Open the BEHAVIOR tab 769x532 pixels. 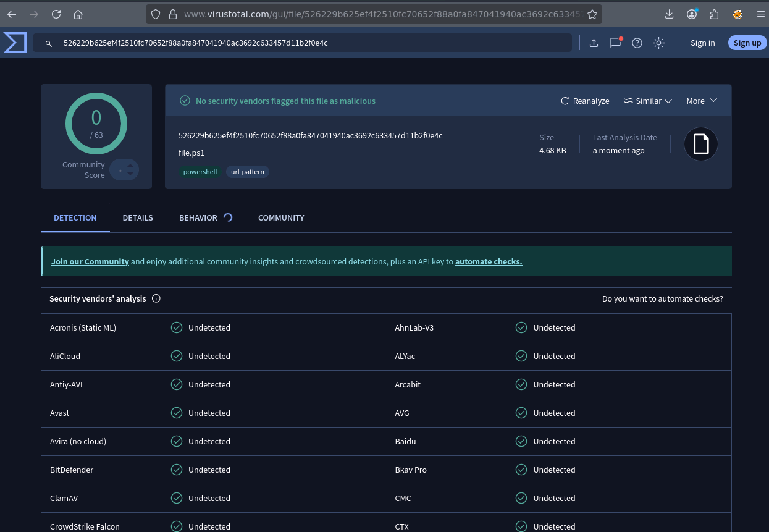[198, 217]
